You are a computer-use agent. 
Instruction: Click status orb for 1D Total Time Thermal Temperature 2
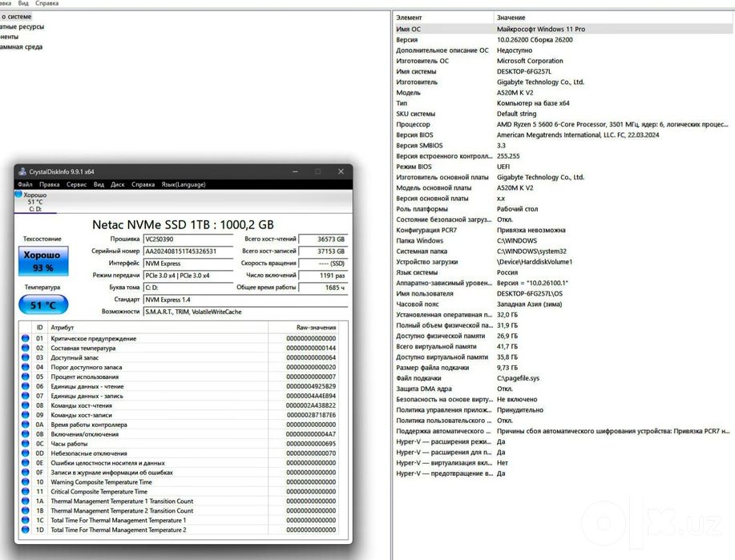pyautogui.click(x=26, y=530)
